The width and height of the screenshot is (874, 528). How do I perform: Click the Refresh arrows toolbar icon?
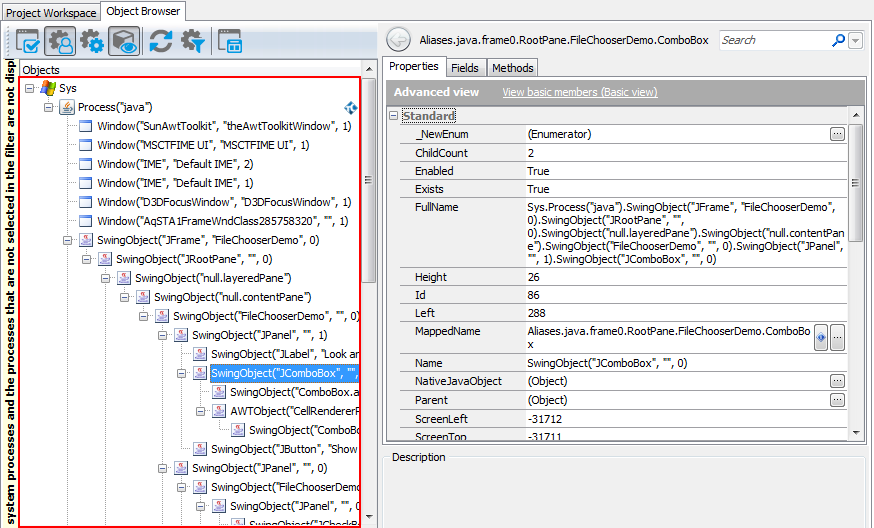point(160,41)
